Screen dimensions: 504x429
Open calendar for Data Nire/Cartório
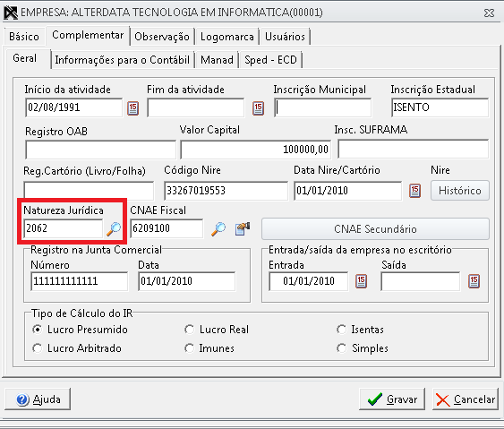(414, 191)
